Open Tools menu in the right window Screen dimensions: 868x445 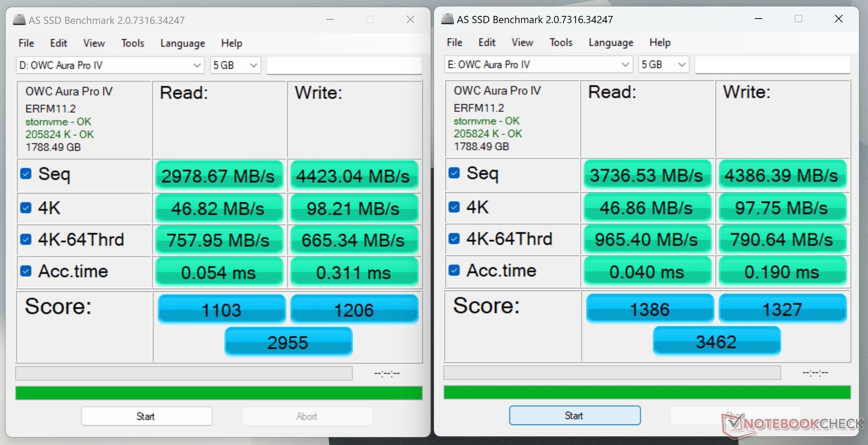(561, 42)
